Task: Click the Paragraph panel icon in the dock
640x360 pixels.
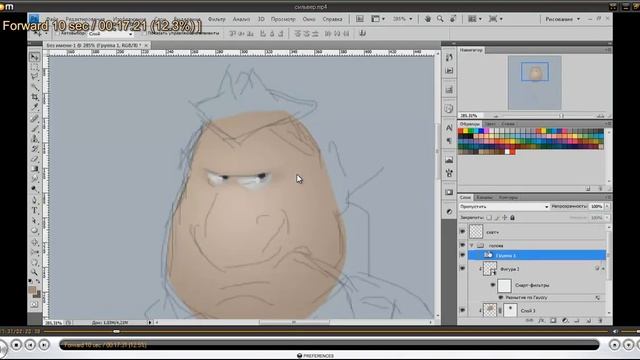Action: click(449, 141)
